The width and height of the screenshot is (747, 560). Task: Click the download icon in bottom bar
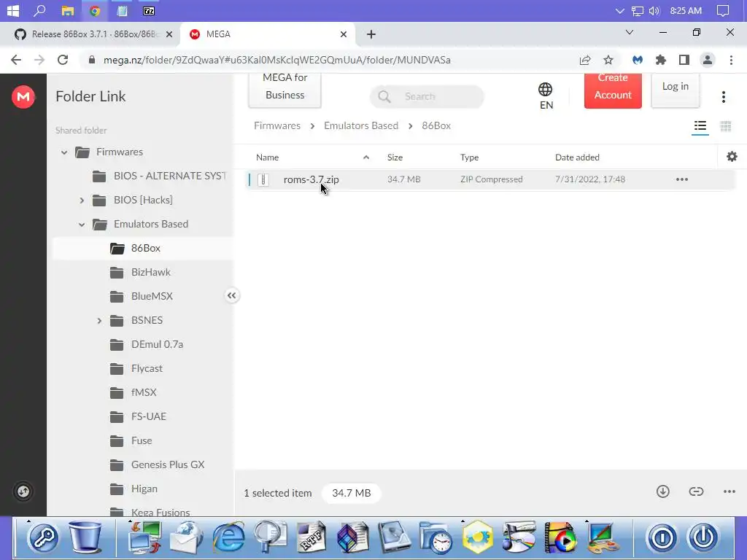tap(662, 491)
